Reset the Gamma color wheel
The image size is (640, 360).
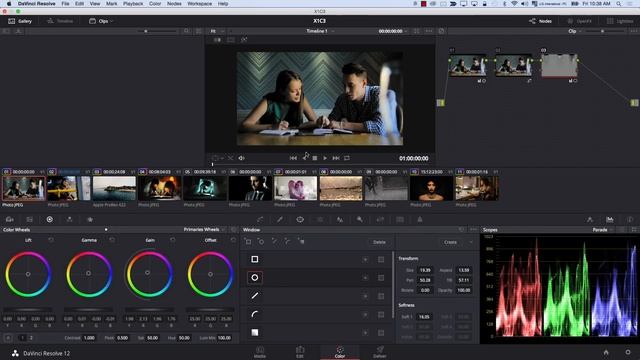(112, 240)
